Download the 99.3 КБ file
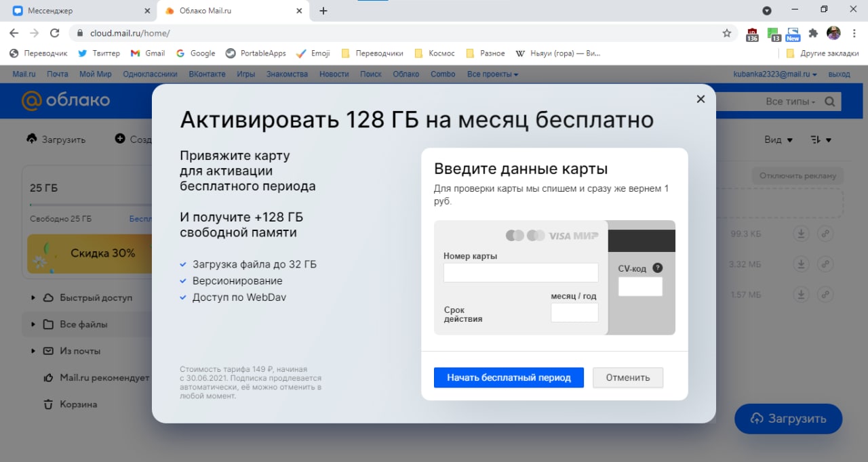Image resolution: width=868 pixels, height=462 pixels. 801,234
